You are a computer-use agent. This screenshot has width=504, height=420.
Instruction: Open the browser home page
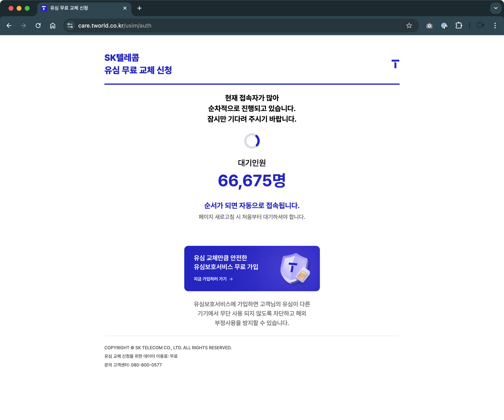click(x=53, y=26)
